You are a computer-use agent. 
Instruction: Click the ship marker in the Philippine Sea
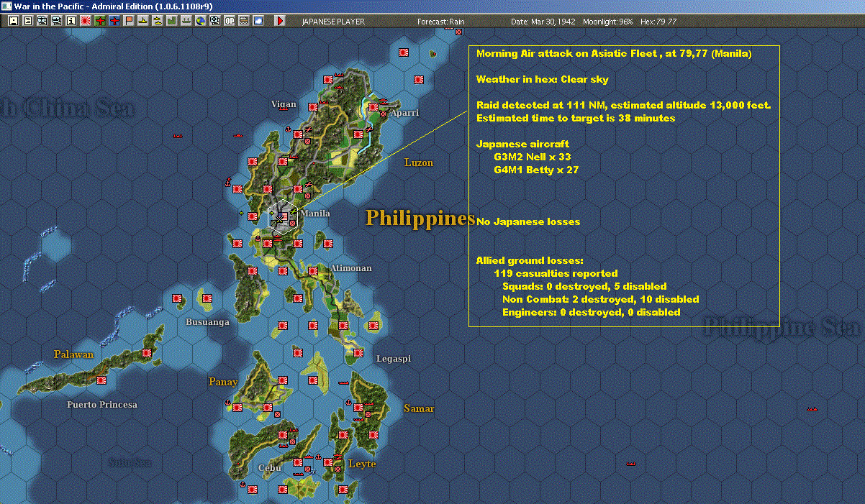[812, 408]
